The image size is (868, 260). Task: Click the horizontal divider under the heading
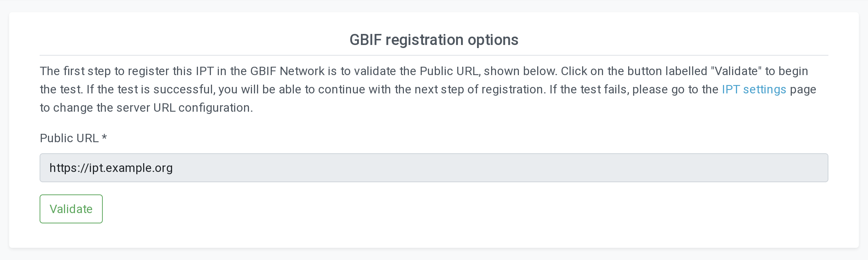434,55
